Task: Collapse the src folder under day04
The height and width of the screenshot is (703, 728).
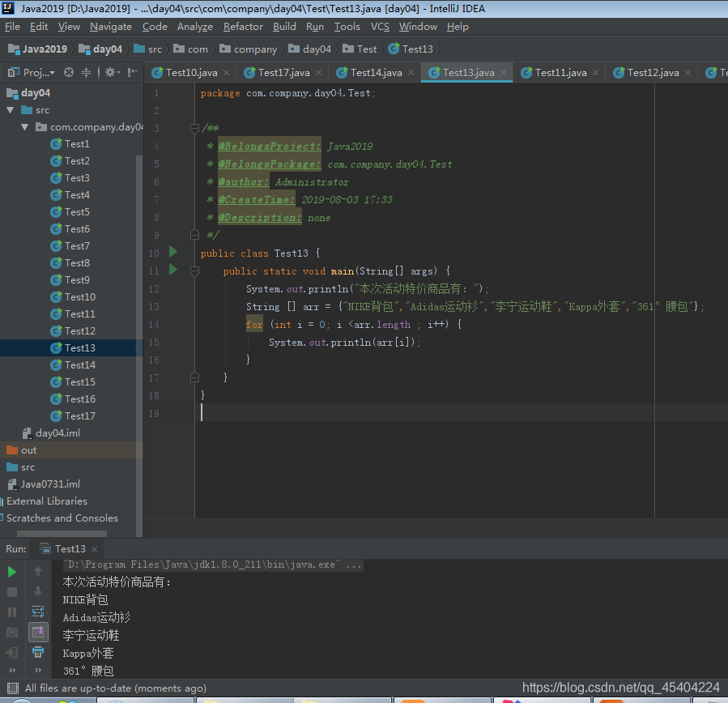Action: tap(11, 110)
